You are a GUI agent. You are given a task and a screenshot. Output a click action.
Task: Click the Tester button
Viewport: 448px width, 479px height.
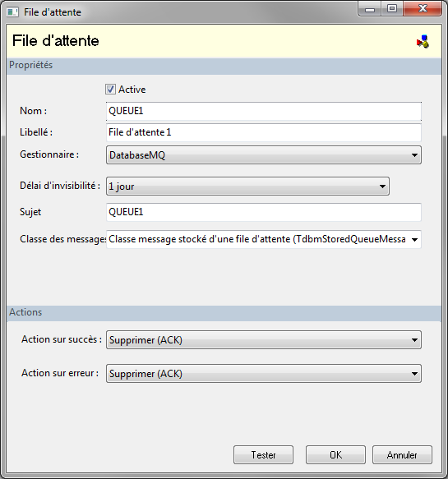click(263, 455)
